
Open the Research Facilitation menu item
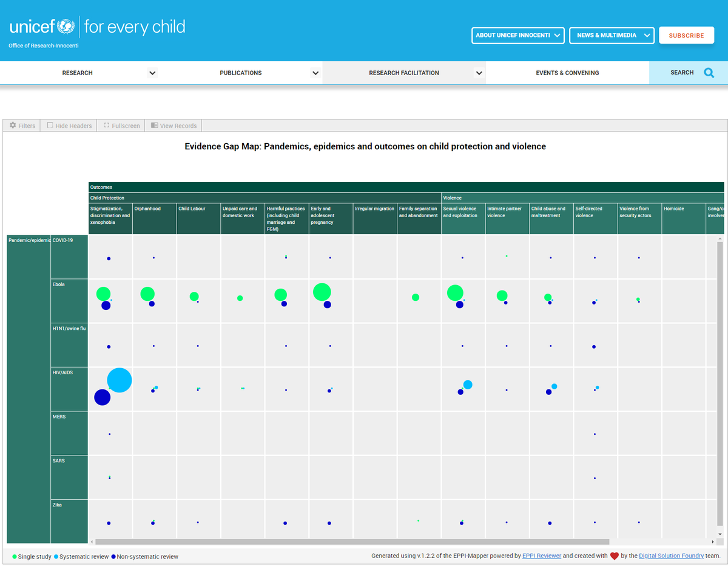[x=404, y=73]
